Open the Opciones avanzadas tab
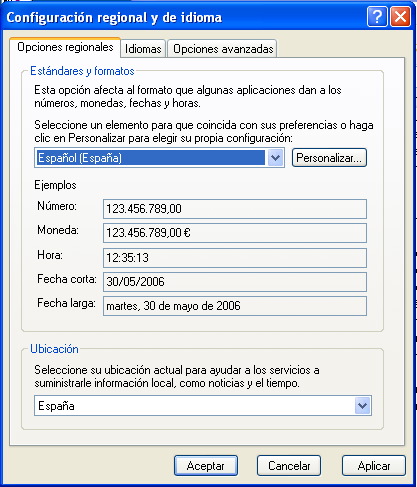Screen dimensions: 417x487 223,49
